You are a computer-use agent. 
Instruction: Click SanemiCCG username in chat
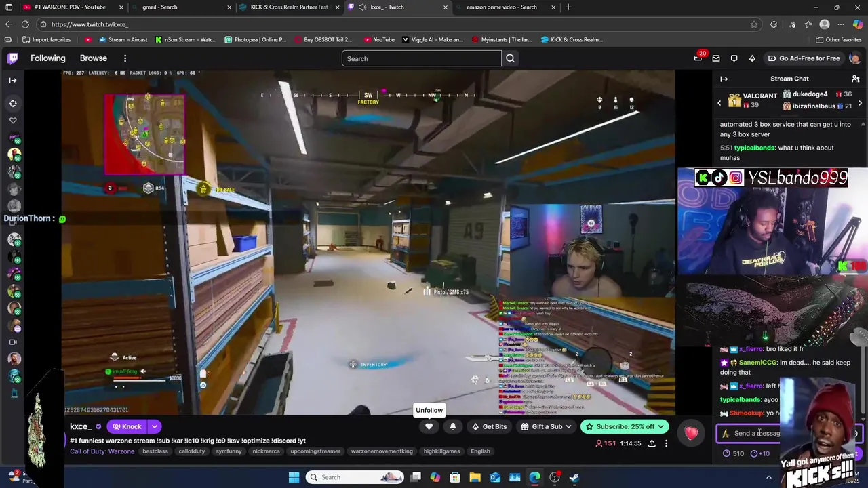[x=757, y=363]
